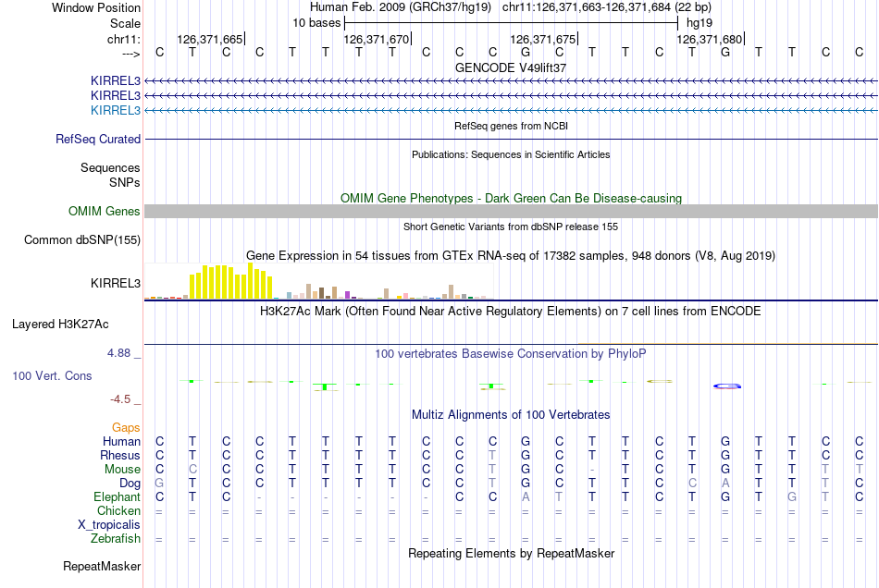
Task: Click the Human Feb. 2009 (GRCh37/hg19) text
Action: [x=401, y=7]
